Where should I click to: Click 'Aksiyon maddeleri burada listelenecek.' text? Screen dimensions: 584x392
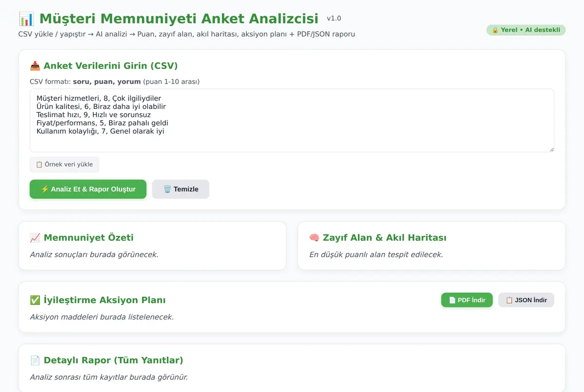pyautogui.click(x=102, y=317)
